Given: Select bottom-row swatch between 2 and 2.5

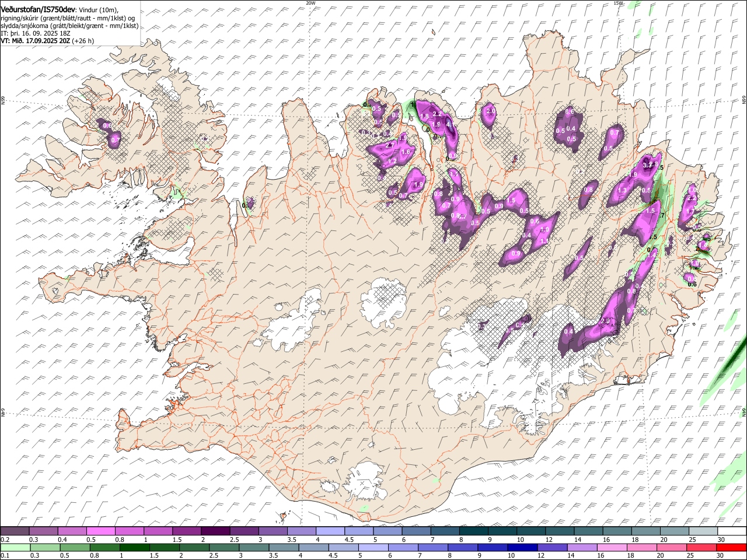Looking at the screenshot, I should (x=194, y=547).
